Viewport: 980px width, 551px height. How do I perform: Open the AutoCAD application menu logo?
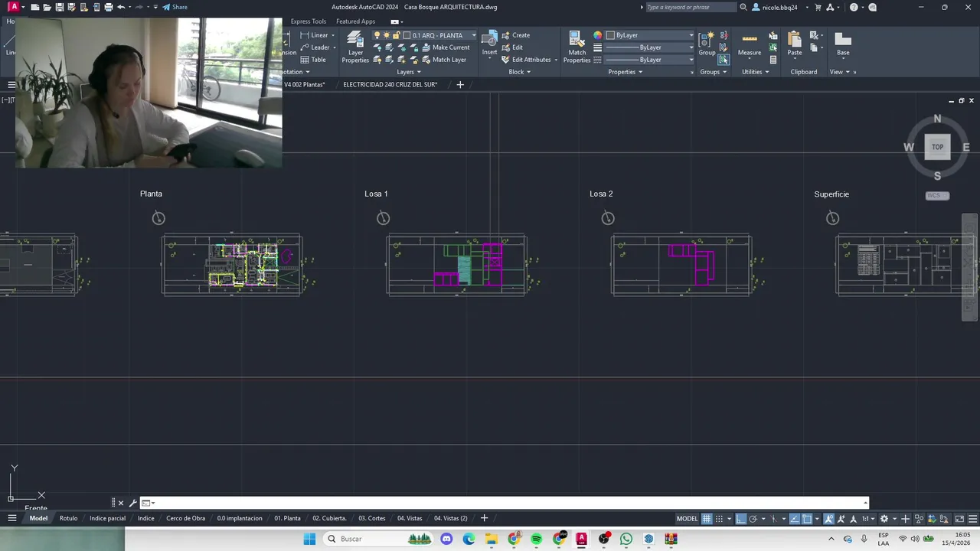(x=14, y=7)
